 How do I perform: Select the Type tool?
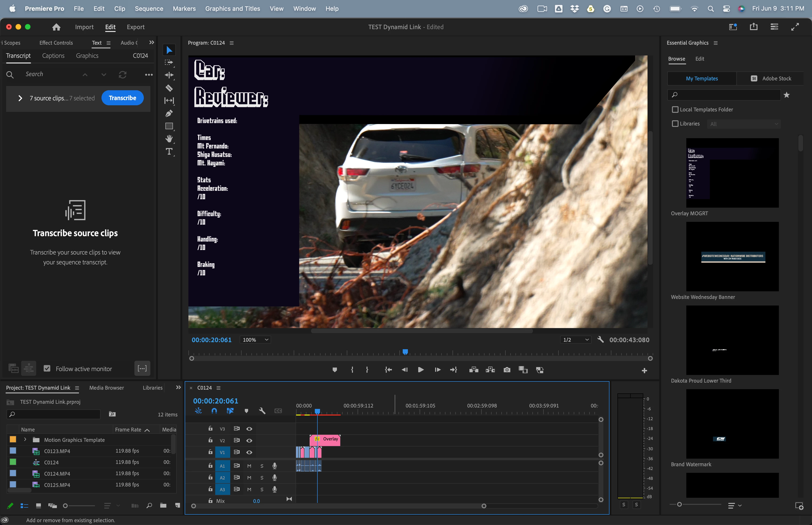click(x=169, y=151)
